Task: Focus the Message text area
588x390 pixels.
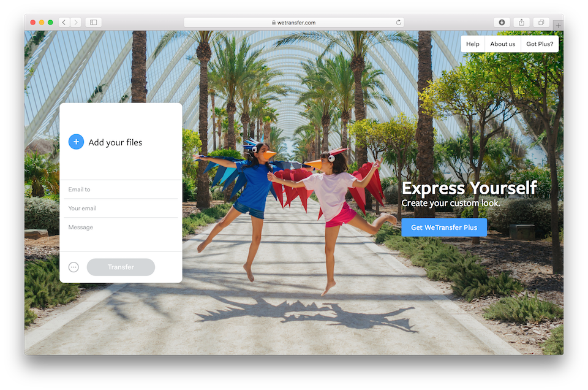Action: point(121,235)
